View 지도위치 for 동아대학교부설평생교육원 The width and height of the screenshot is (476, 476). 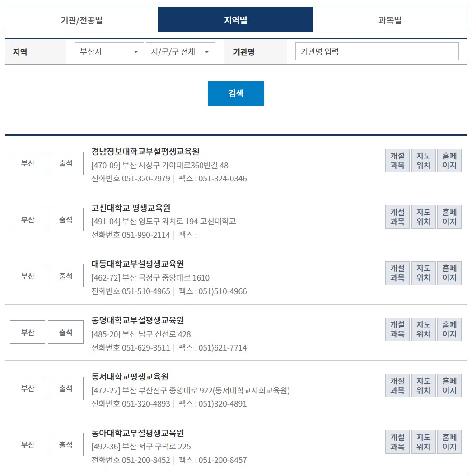point(423,442)
